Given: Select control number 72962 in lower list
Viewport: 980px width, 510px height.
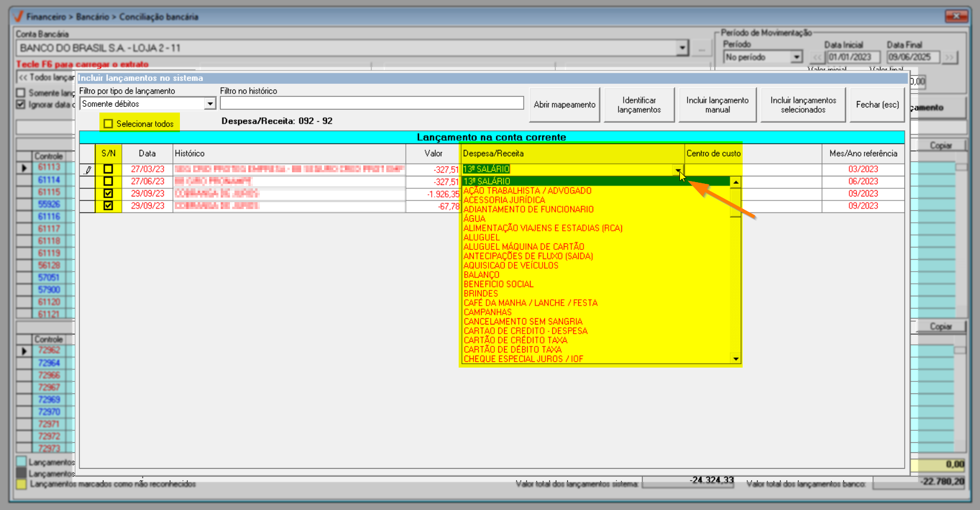Looking at the screenshot, I should pyautogui.click(x=49, y=350).
